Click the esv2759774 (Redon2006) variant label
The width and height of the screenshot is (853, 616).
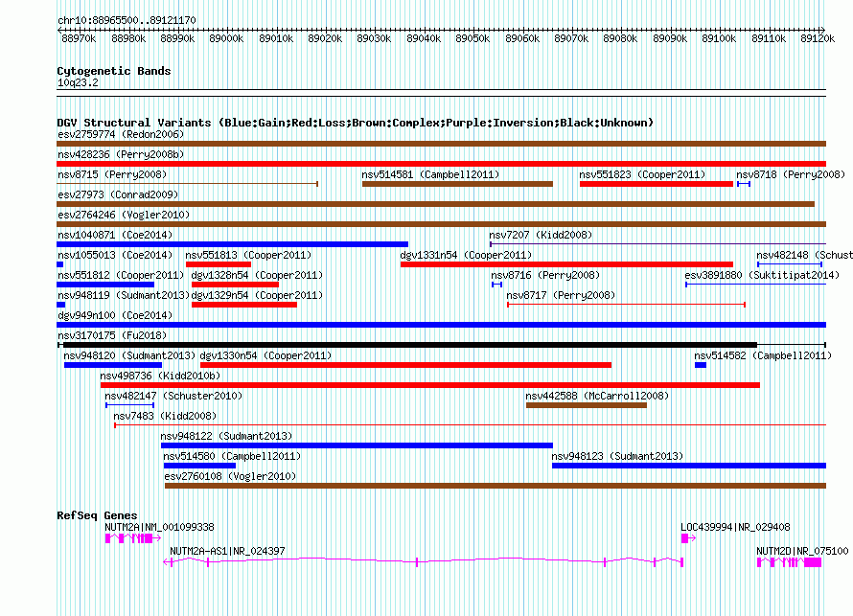[121, 134]
